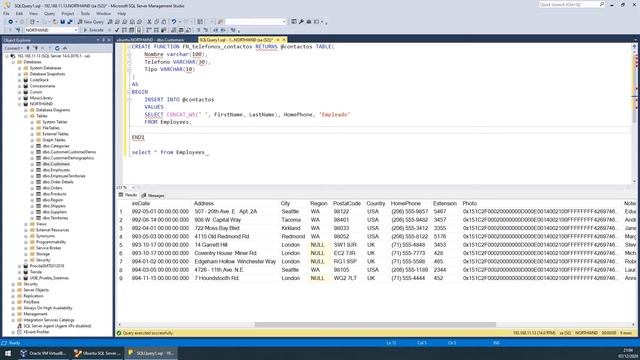Screen dimensions: 640x360
Task: Click the New Query toolbar button
Action: pyautogui.click(x=91, y=22)
